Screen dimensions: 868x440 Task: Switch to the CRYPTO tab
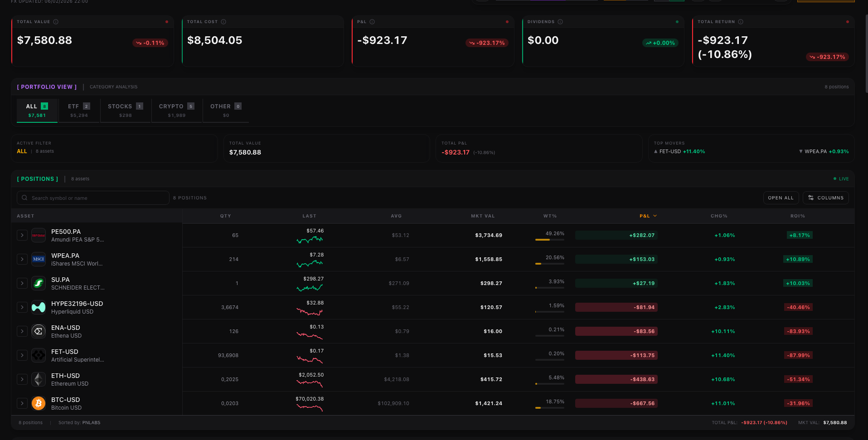coord(176,110)
